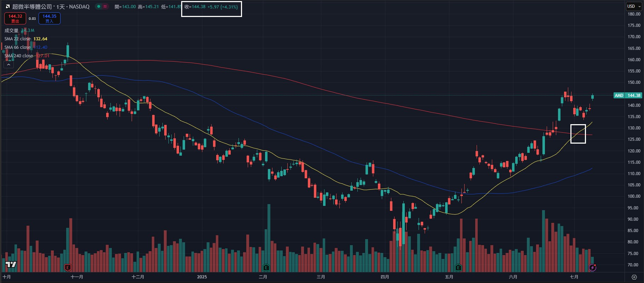644x283 pixels.
Task: Click the TradingView logo in bottom left
Action: coord(11,265)
